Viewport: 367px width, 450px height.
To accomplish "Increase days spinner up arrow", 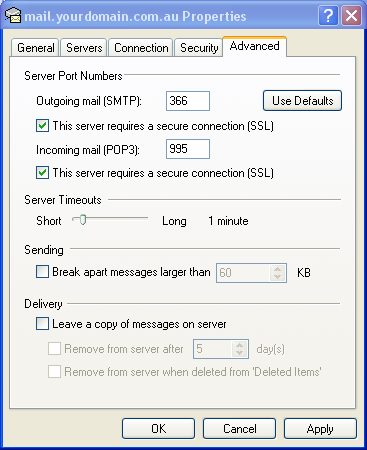I will [x=240, y=345].
